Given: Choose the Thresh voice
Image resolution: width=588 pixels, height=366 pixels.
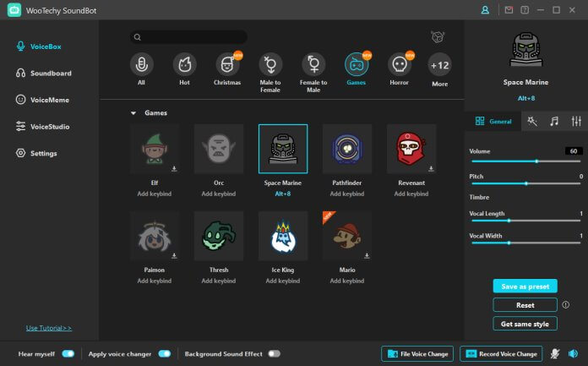Looking at the screenshot, I should pyautogui.click(x=219, y=236).
